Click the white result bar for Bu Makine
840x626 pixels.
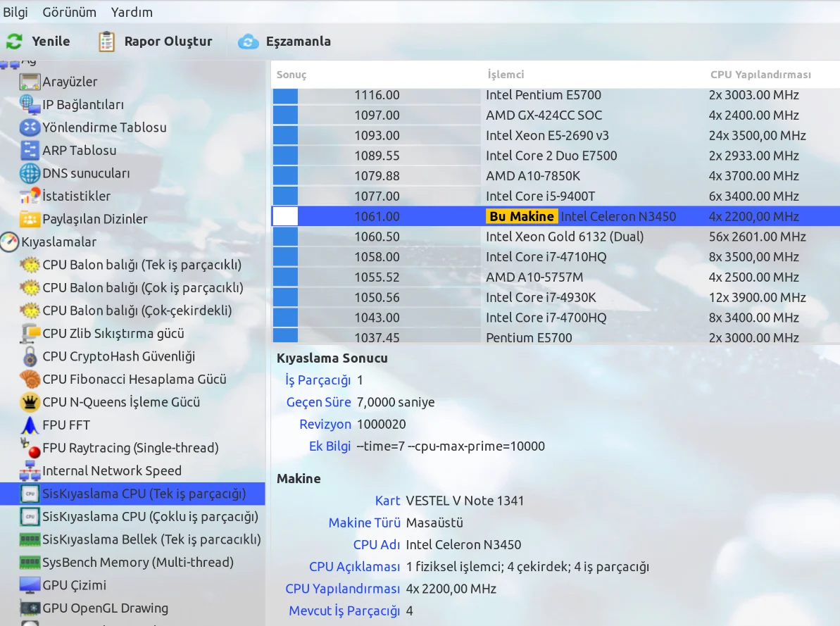click(286, 216)
